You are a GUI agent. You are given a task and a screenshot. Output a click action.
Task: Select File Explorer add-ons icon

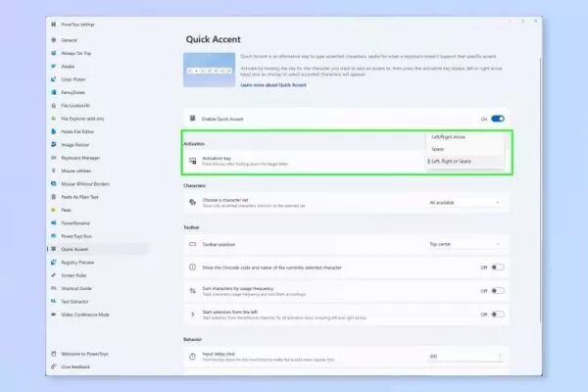click(x=54, y=119)
